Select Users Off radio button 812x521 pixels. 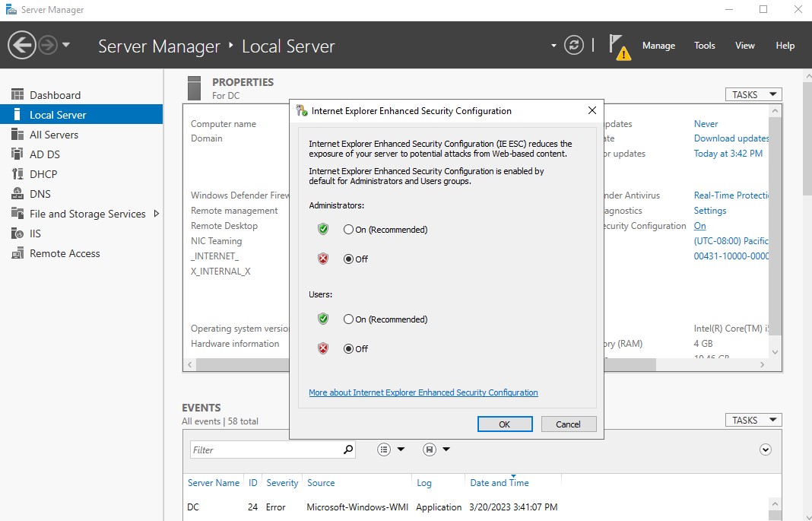pos(348,348)
